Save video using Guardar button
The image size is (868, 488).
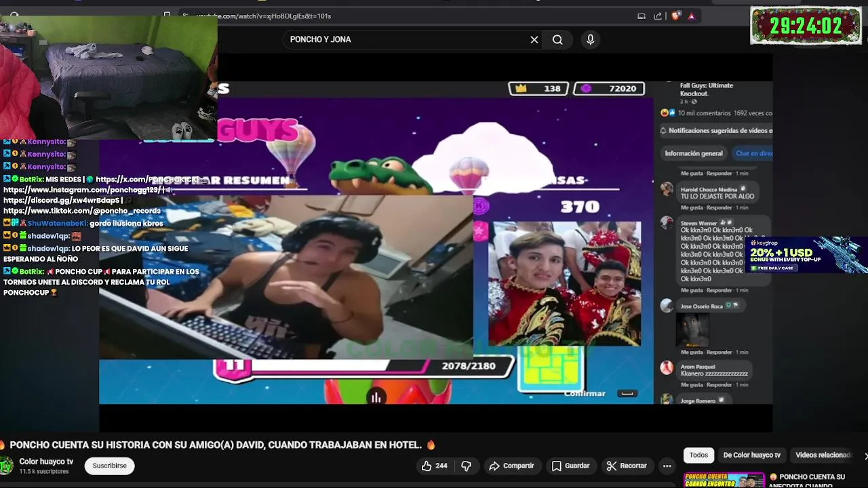point(570,466)
